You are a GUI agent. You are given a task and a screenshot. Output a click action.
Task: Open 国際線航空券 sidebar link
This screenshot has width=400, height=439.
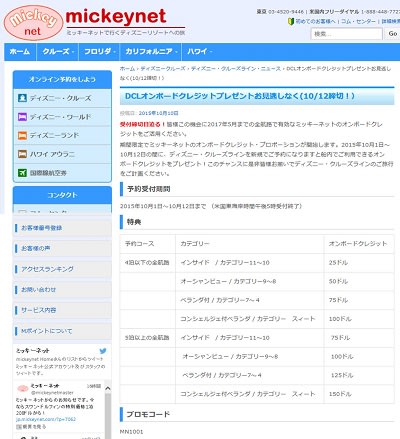point(48,173)
